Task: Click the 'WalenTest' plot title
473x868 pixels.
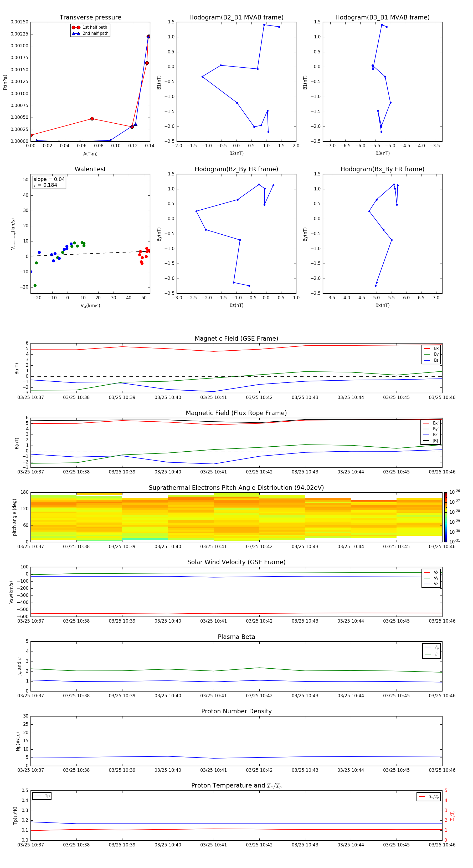Action: 90,169
